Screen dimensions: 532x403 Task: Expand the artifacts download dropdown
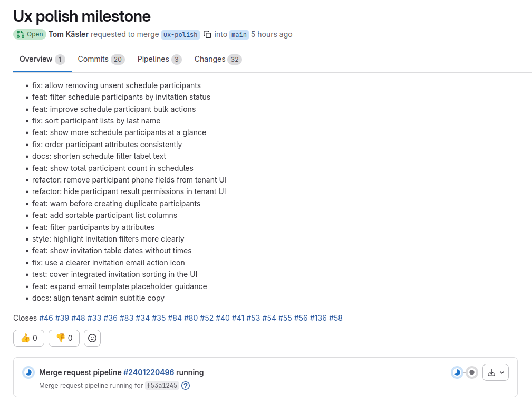point(501,372)
